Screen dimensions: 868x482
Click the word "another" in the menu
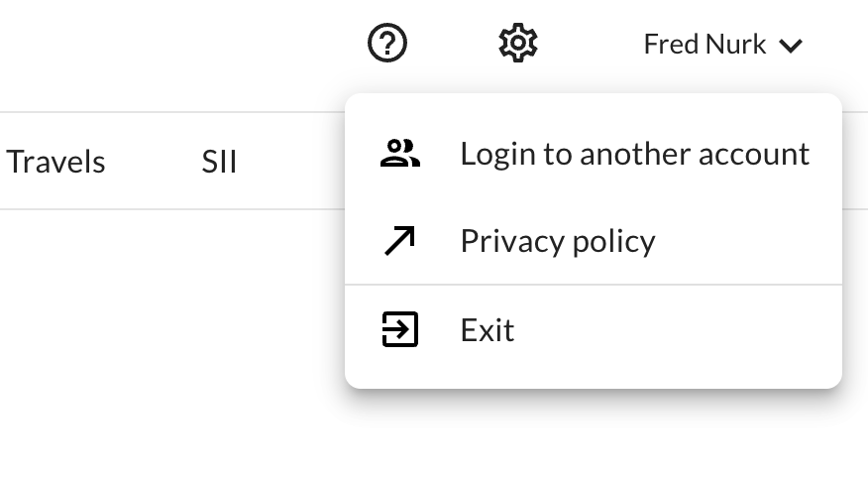tap(630, 154)
